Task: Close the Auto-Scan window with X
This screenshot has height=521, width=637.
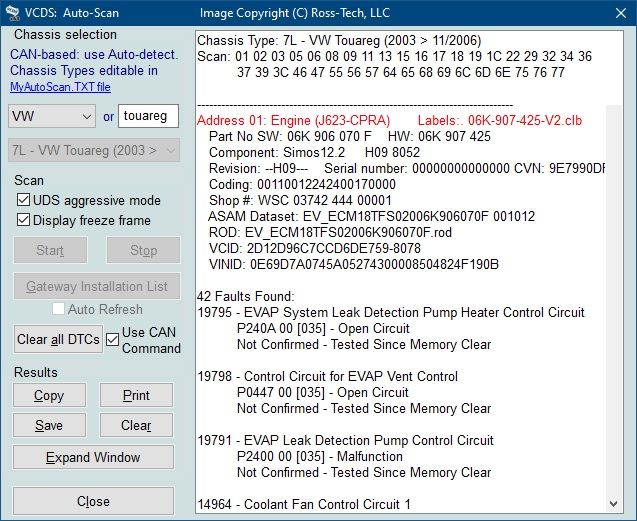Action: pyautogui.click(x=621, y=13)
